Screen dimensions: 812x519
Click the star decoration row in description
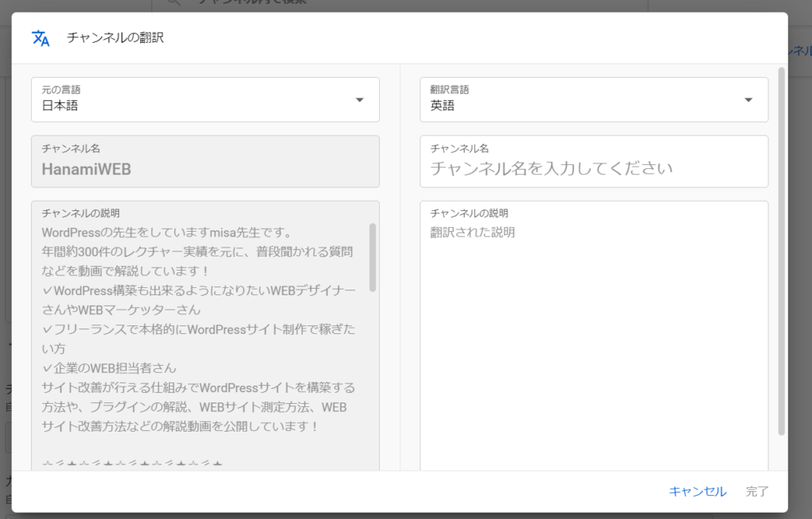pos(132,463)
